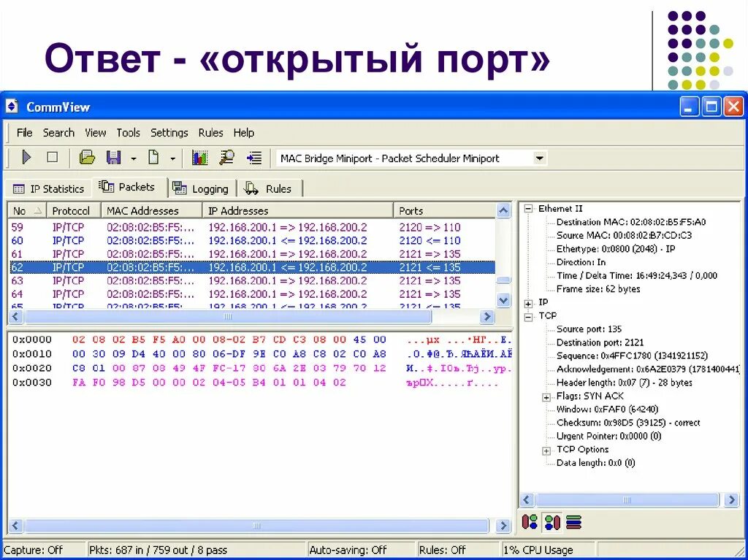The height and width of the screenshot is (560, 748).
Task: Open the View menu
Action: pos(96,133)
